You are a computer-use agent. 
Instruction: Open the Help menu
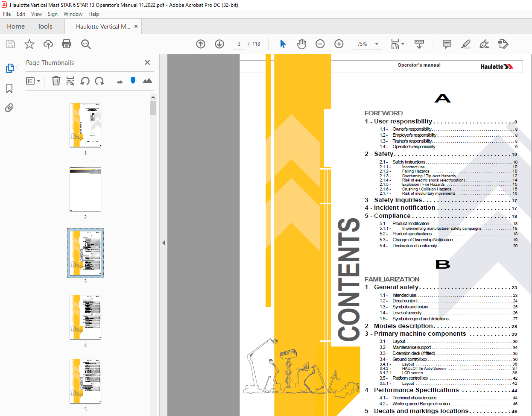(94, 14)
